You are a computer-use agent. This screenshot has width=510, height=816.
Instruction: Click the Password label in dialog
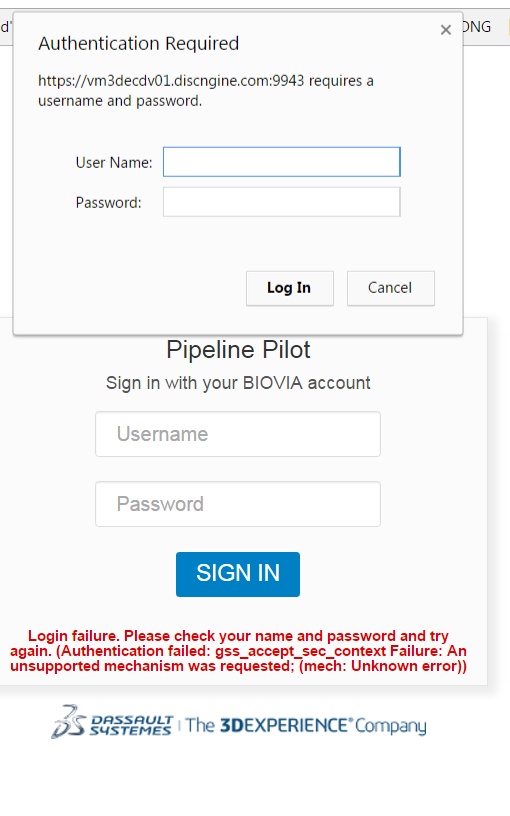pos(108,202)
